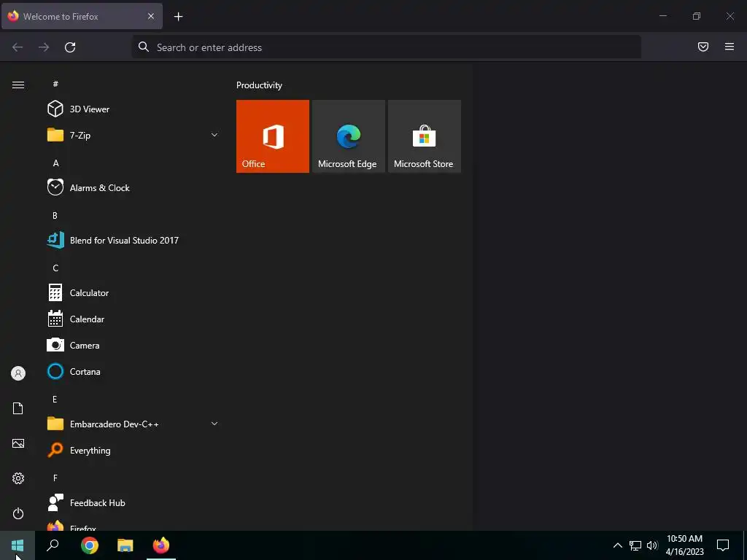Open Cortana from the app list

tap(133, 371)
